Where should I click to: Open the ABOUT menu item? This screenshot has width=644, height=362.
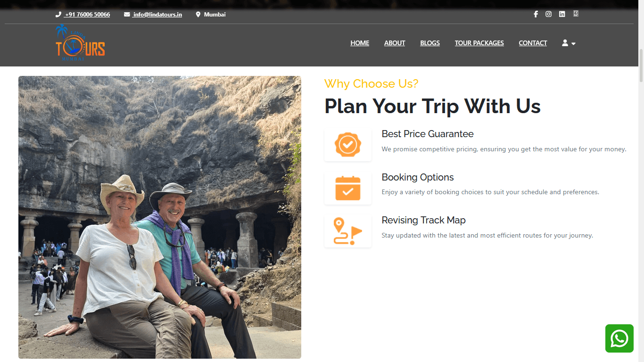[x=395, y=43]
